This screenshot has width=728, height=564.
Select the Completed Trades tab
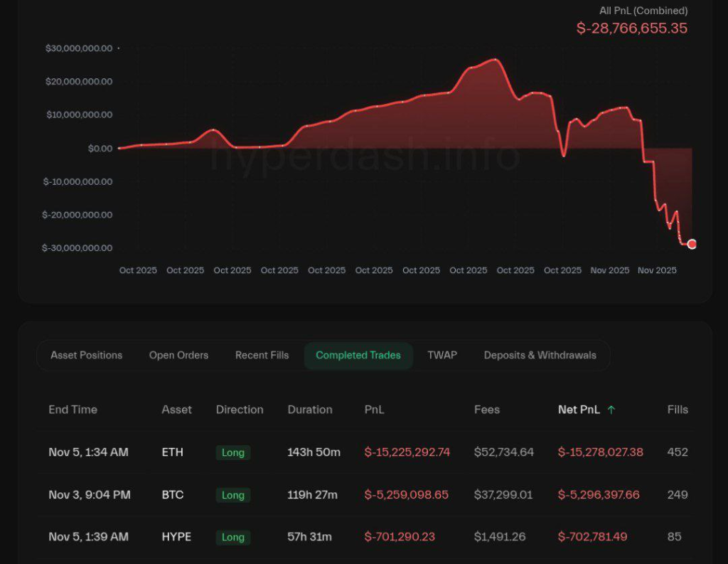click(x=358, y=355)
